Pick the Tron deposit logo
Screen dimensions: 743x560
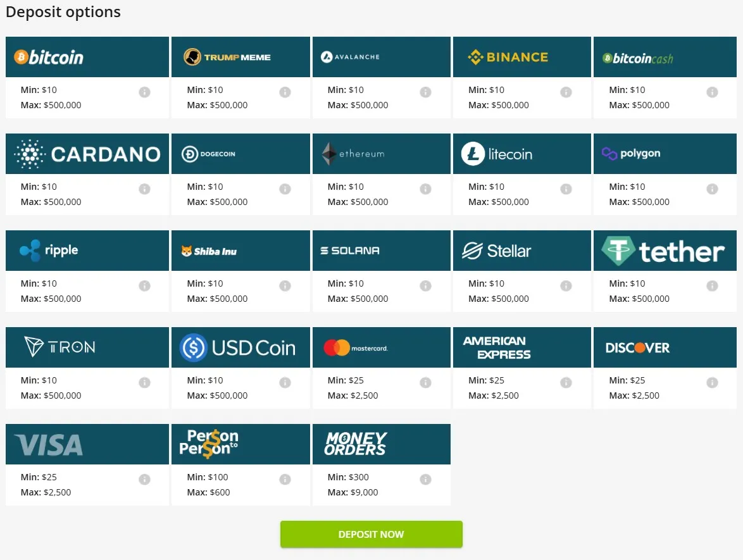click(59, 347)
